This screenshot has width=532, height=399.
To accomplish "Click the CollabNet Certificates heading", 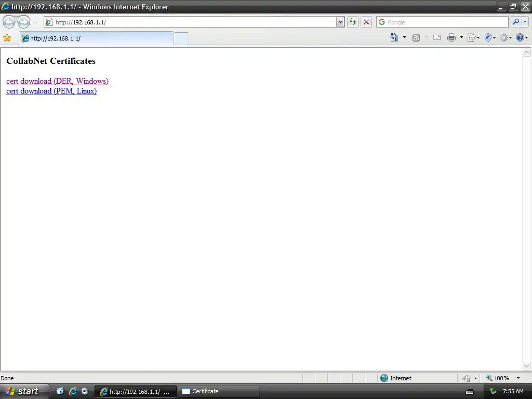I will (51, 61).
